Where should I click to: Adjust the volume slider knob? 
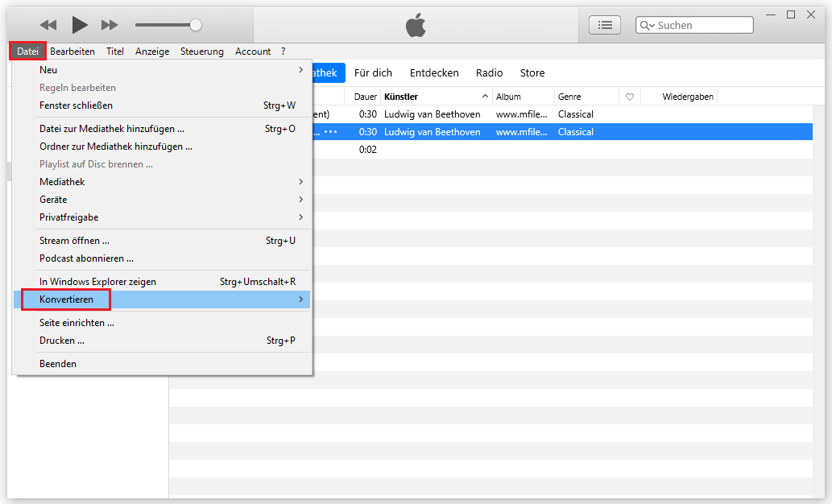[x=195, y=25]
